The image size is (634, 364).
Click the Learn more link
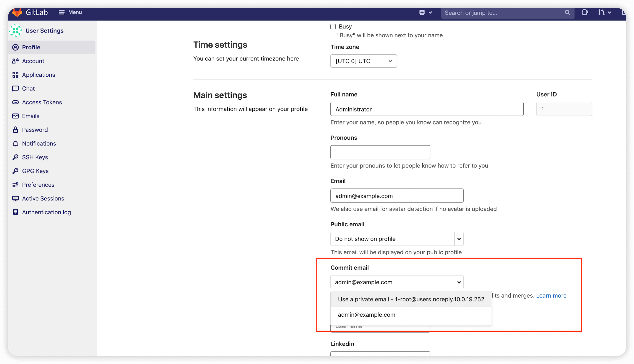click(x=551, y=296)
